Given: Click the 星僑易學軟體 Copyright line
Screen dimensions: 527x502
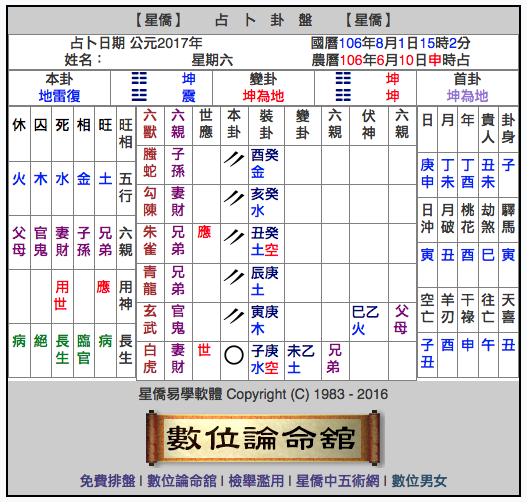Looking at the screenshot, I should pyautogui.click(x=264, y=394).
